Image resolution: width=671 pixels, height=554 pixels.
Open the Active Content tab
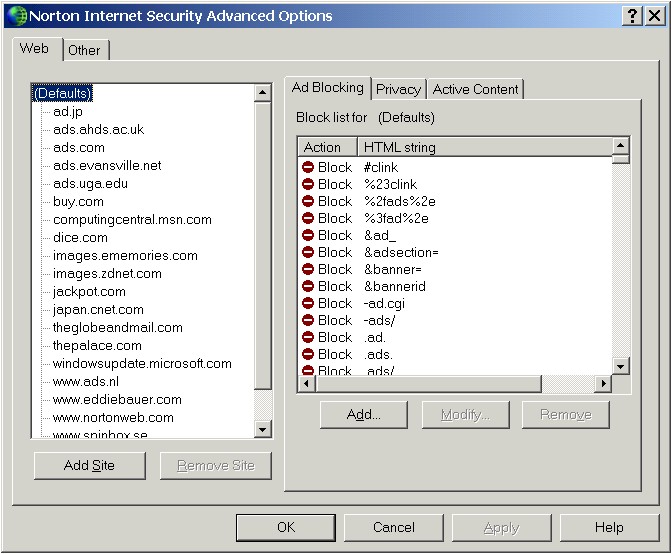click(x=475, y=89)
